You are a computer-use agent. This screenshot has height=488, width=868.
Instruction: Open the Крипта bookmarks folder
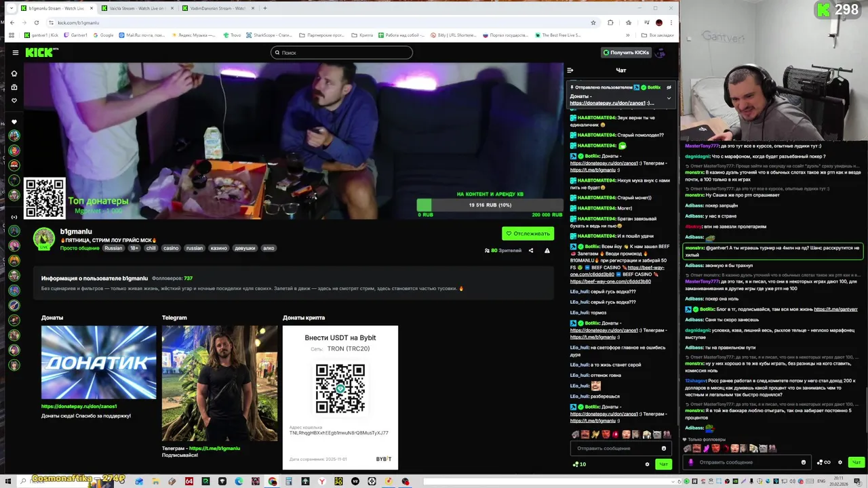pyautogui.click(x=362, y=35)
